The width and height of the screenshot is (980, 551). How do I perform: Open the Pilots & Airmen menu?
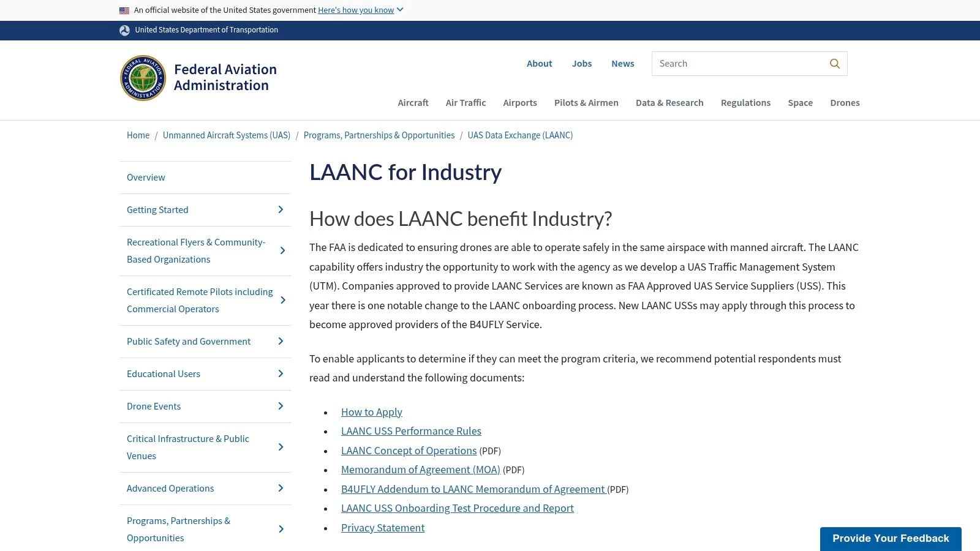pyautogui.click(x=586, y=103)
